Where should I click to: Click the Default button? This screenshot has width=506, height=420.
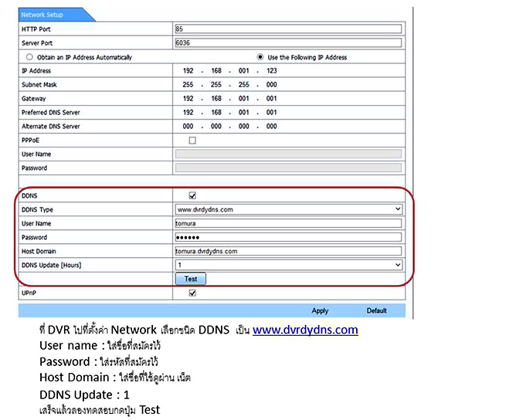click(x=376, y=310)
